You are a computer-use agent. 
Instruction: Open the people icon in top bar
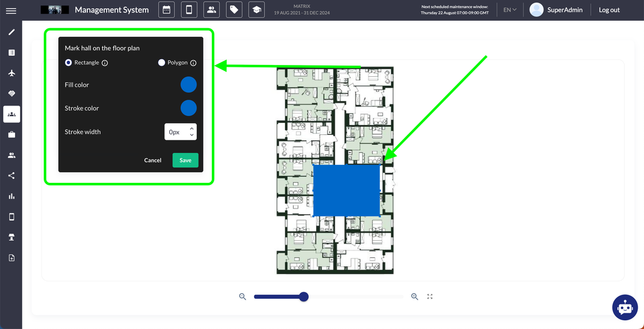click(212, 10)
